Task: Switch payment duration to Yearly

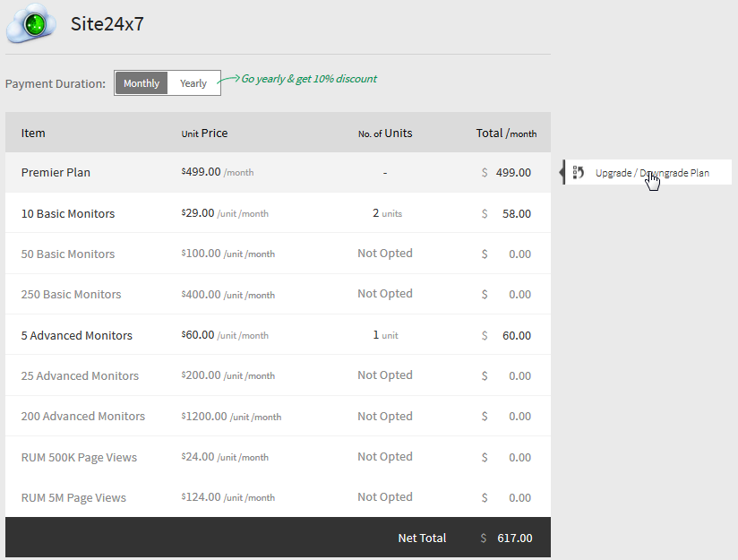Action: tap(193, 83)
